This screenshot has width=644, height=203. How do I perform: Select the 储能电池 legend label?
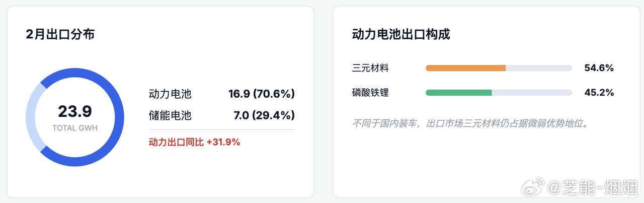click(x=170, y=115)
